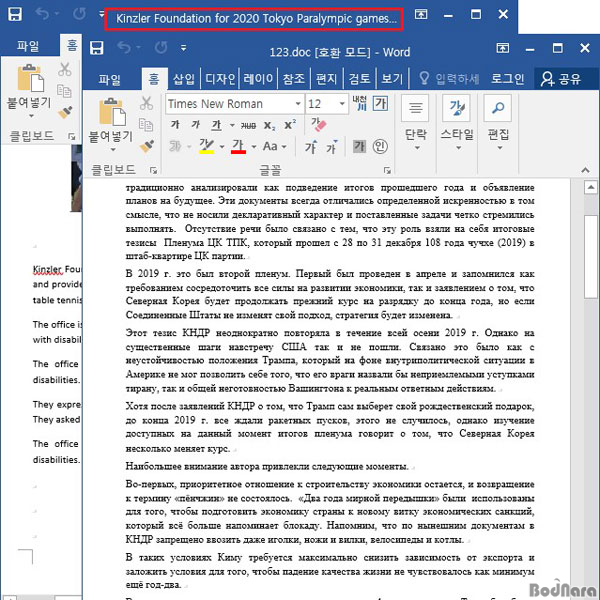The image size is (600, 600).
Task: Open the 편집 editing group
Action: tap(498, 123)
